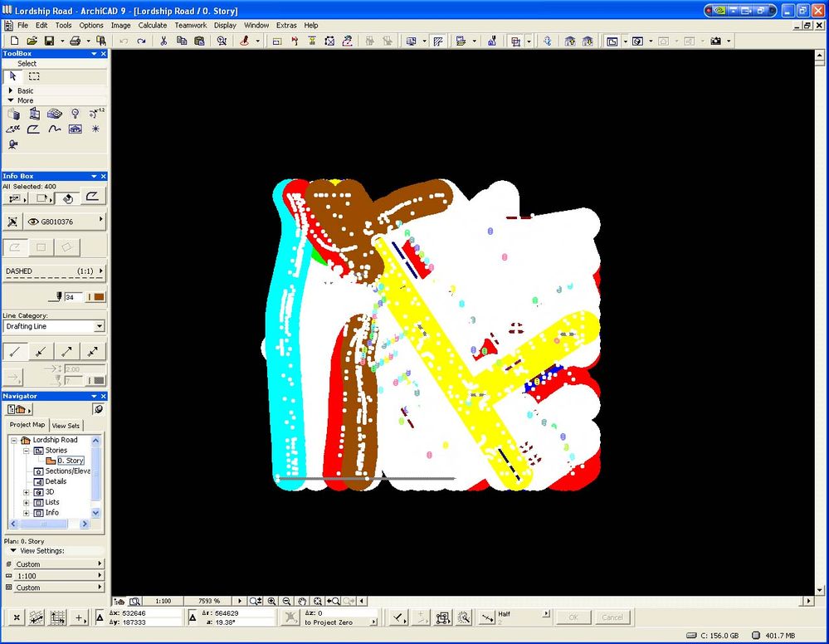Collapse the More tools section
The width and height of the screenshot is (829, 644).
pyautogui.click(x=11, y=100)
